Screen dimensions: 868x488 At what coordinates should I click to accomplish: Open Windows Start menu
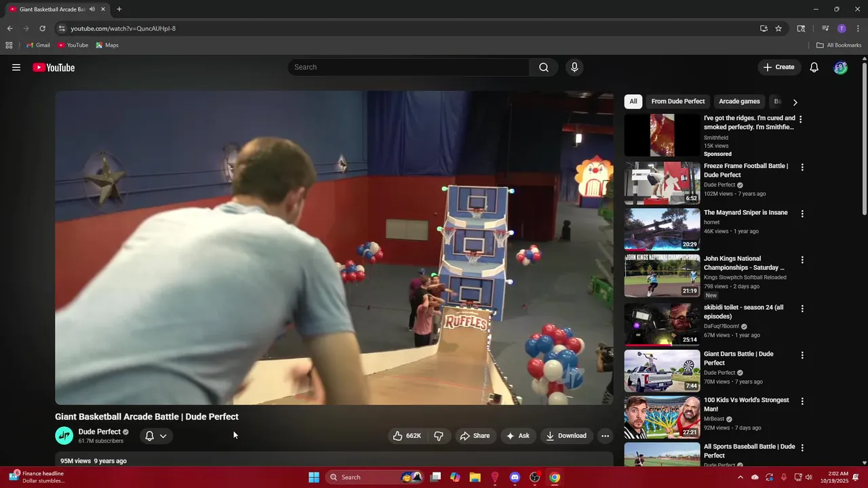314,477
